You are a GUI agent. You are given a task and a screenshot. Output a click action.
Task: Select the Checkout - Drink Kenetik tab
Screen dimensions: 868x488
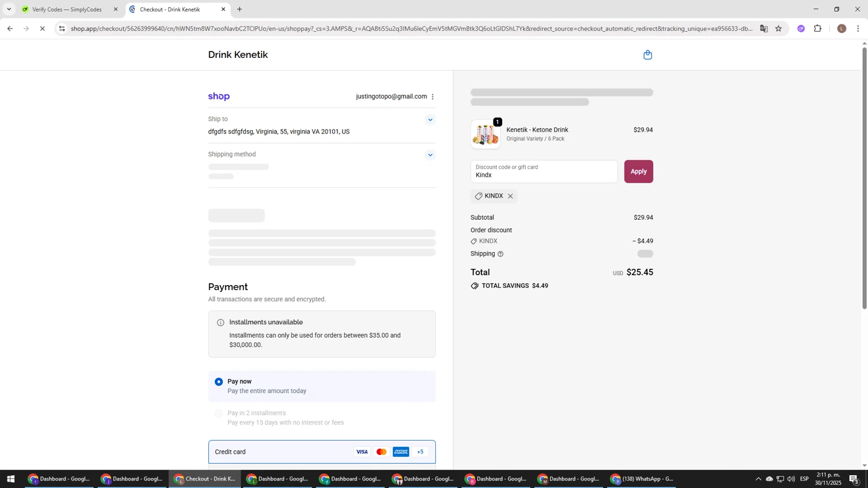pyautogui.click(x=176, y=9)
